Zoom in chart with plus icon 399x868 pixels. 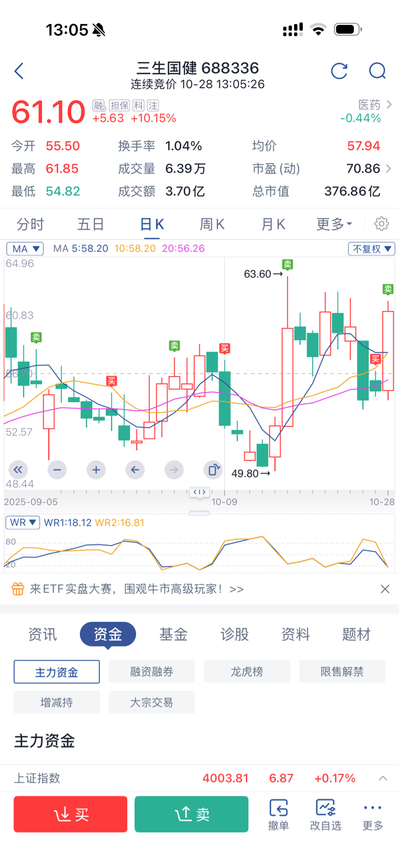[x=96, y=470]
